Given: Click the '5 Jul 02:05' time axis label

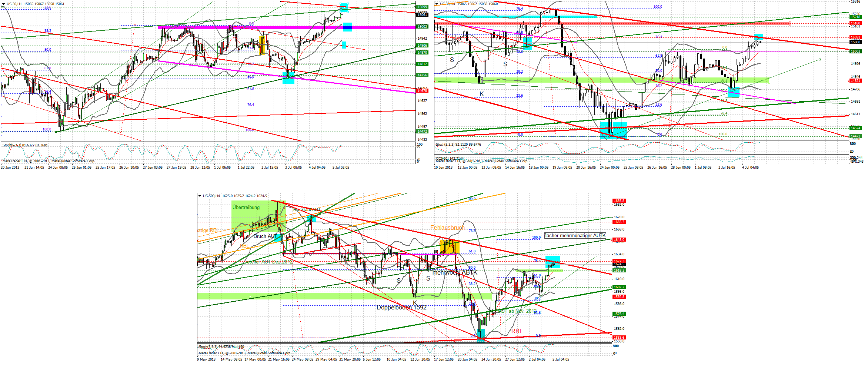Looking at the screenshot, I should click(x=341, y=168).
